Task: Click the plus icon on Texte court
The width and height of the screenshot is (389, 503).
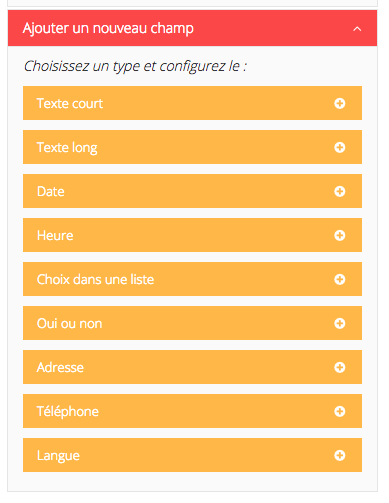Action: point(339,103)
